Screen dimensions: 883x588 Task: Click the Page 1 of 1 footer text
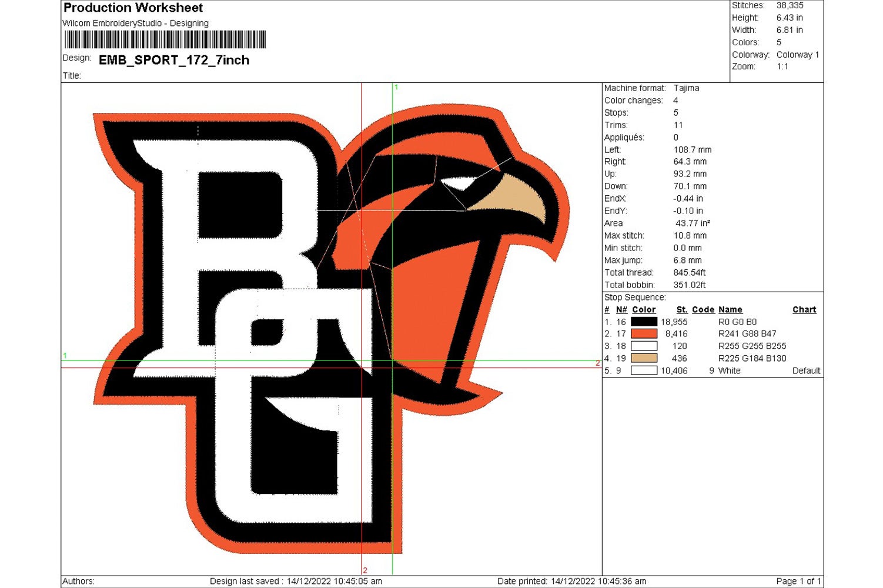pyautogui.click(x=798, y=581)
